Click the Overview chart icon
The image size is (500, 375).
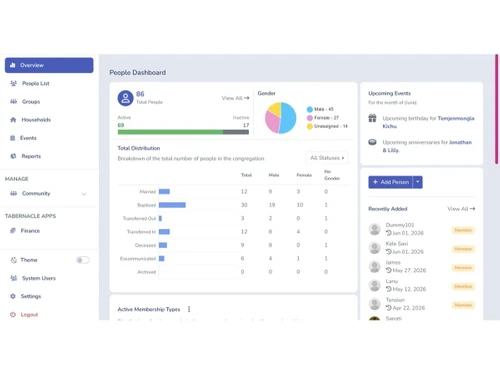pyautogui.click(x=13, y=65)
